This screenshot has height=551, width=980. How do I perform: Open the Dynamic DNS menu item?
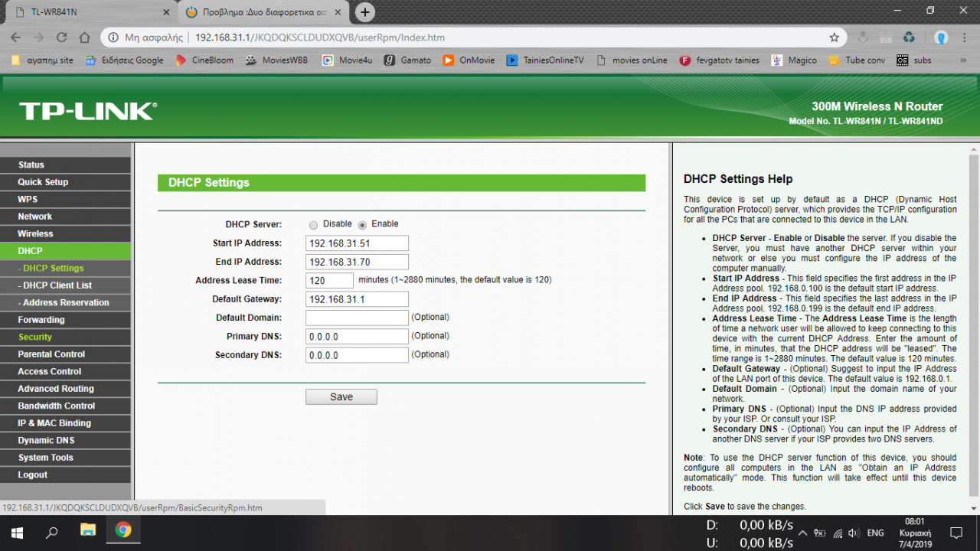click(65, 440)
